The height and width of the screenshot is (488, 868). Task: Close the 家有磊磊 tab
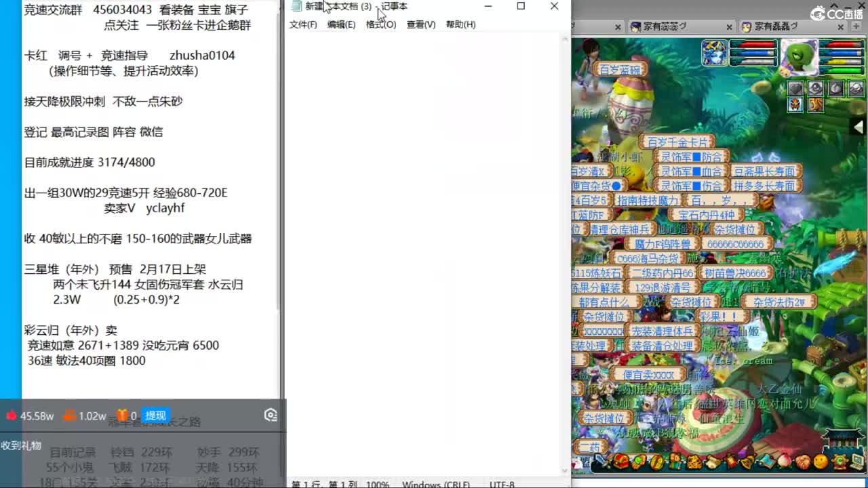[x=840, y=27]
